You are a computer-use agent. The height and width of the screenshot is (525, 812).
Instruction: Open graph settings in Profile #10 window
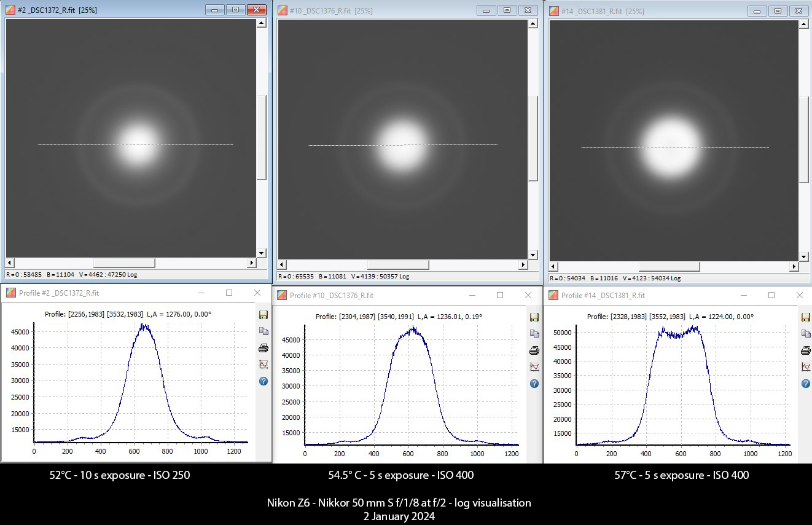click(x=534, y=367)
